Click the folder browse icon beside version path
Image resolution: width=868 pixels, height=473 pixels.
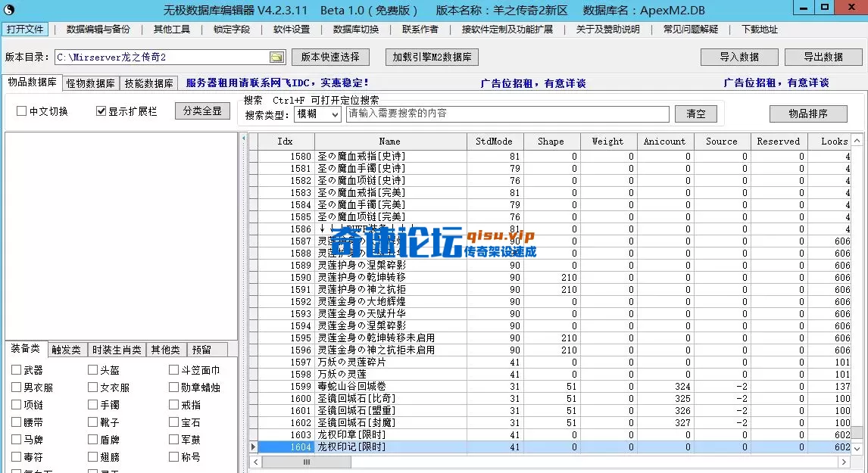pyautogui.click(x=276, y=58)
